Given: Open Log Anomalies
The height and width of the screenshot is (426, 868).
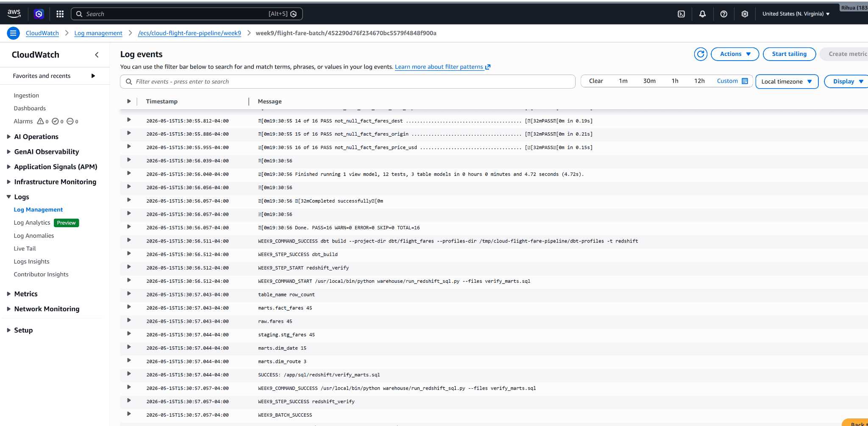Looking at the screenshot, I should pos(34,236).
